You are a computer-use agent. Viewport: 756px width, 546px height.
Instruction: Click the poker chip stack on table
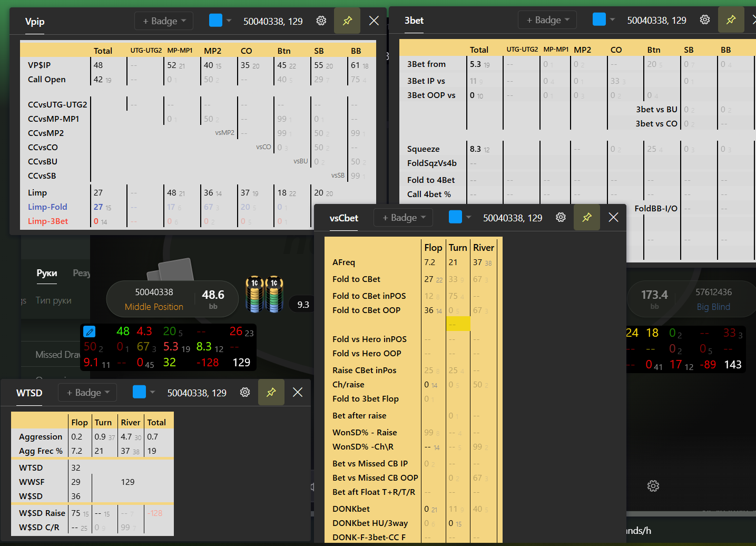264,294
